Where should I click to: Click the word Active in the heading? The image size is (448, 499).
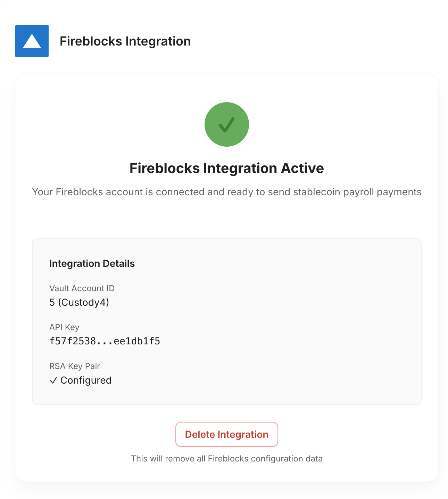[x=302, y=168]
